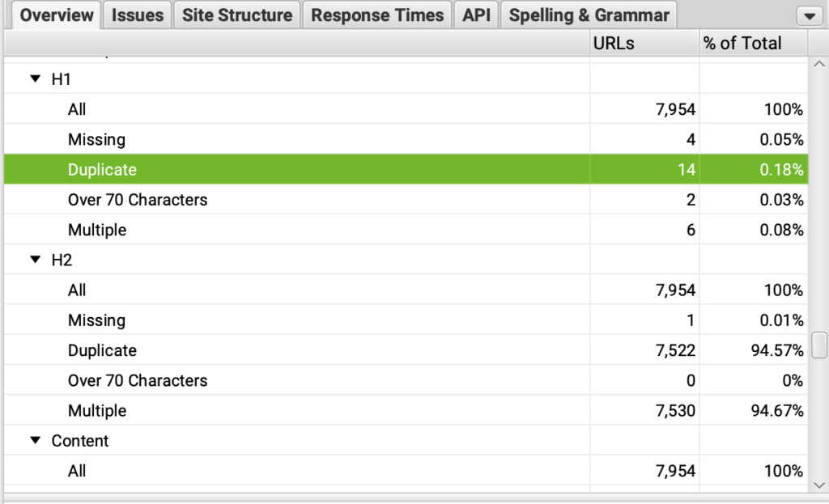829x504 pixels.
Task: Go to the API tab
Action: pos(477,15)
